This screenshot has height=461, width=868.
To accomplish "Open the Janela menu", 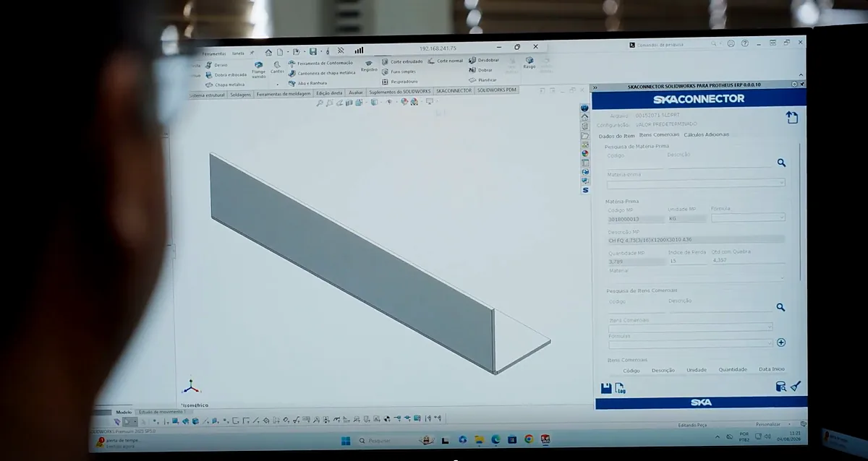I will click(238, 53).
